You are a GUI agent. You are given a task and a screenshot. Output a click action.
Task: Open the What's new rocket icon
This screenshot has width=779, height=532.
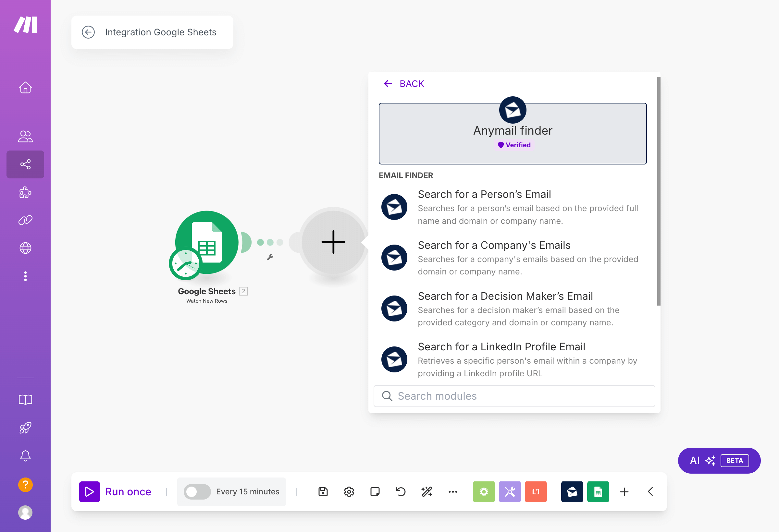[x=25, y=428]
